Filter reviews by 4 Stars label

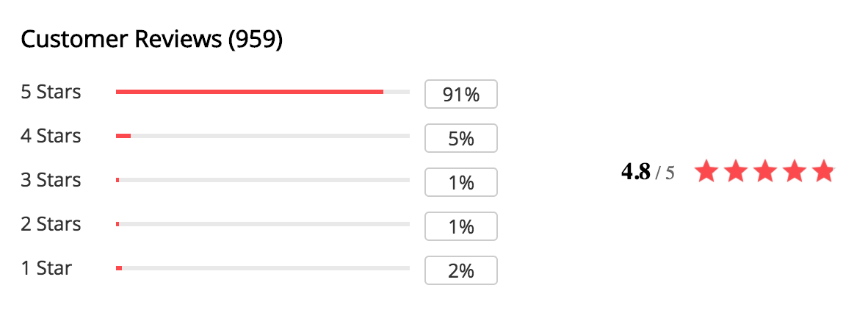coord(51,136)
